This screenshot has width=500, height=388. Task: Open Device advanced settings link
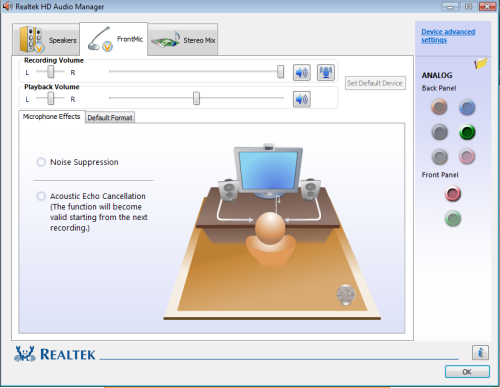coord(448,36)
